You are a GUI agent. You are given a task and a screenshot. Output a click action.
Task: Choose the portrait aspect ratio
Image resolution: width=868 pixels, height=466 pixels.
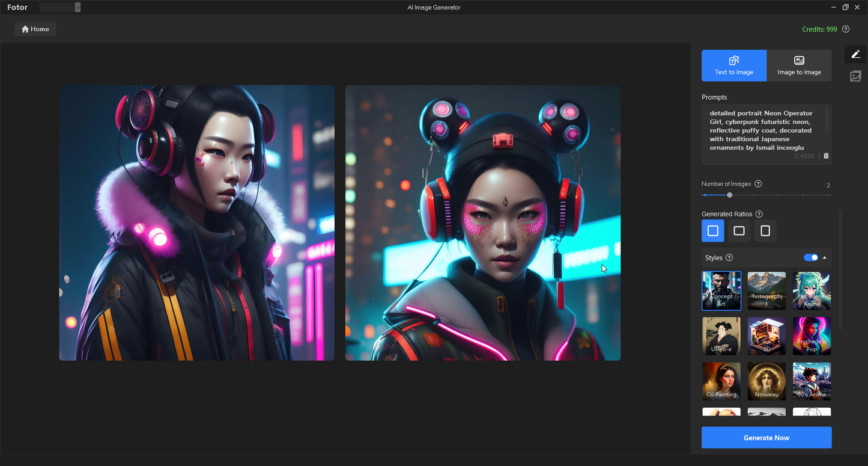click(765, 231)
